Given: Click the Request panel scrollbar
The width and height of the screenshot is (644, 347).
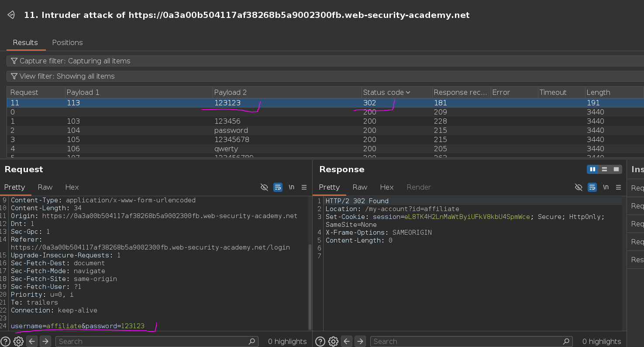Looking at the screenshot, I should 310,286.
